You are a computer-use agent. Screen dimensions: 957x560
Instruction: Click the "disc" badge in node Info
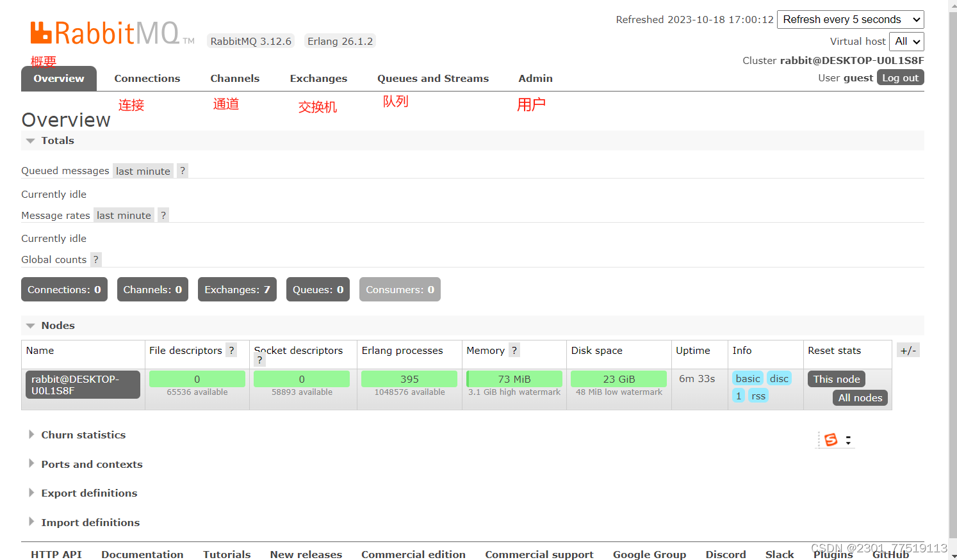pyautogui.click(x=779, y=378)
